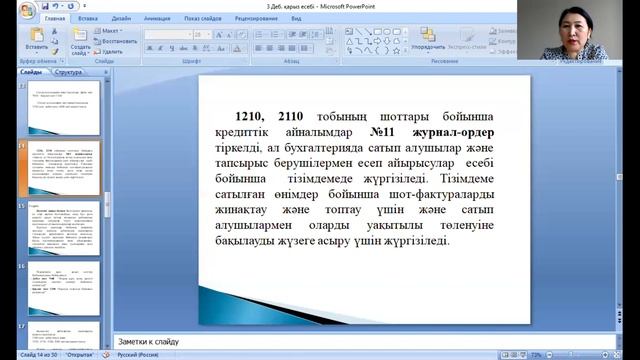This screenshot has height=360, width=640.
Task: Open the Макет layout dropdown
Action: pos(108,31)
